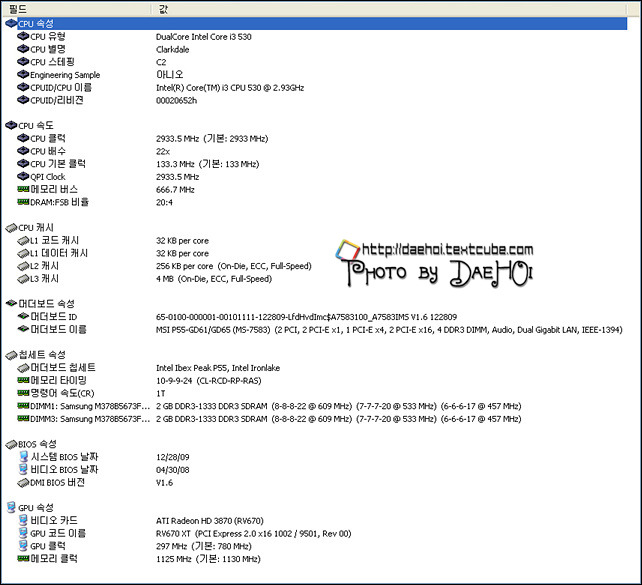
Task: Click the CPU 속도 section icon
Action: click(x=11, y=125)
